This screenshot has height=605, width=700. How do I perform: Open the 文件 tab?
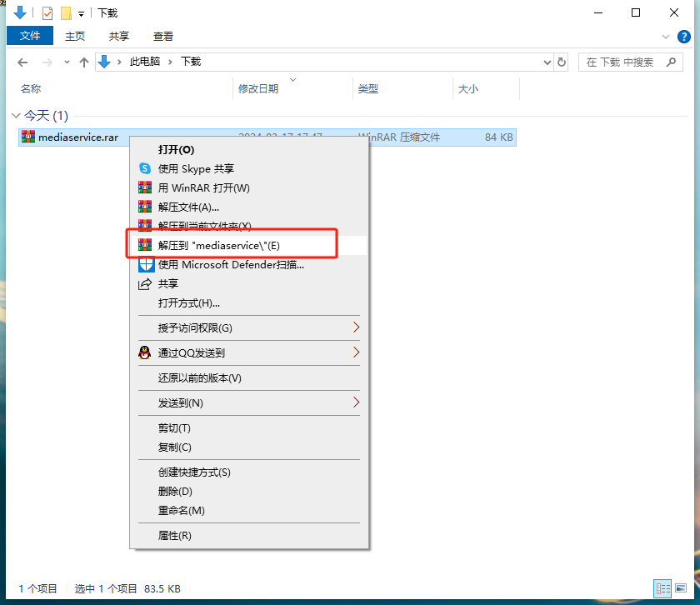(x=30, y=36)
